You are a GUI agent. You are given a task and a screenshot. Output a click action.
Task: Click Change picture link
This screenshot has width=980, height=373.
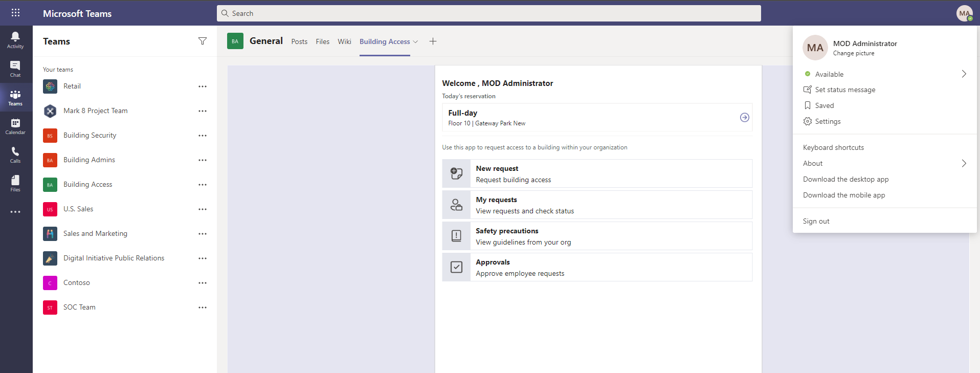click(854, 53)
